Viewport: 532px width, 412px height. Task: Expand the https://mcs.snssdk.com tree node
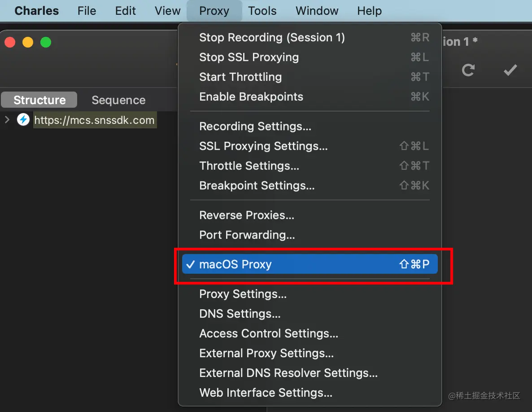pyautogui.click(x=7, y=119)
